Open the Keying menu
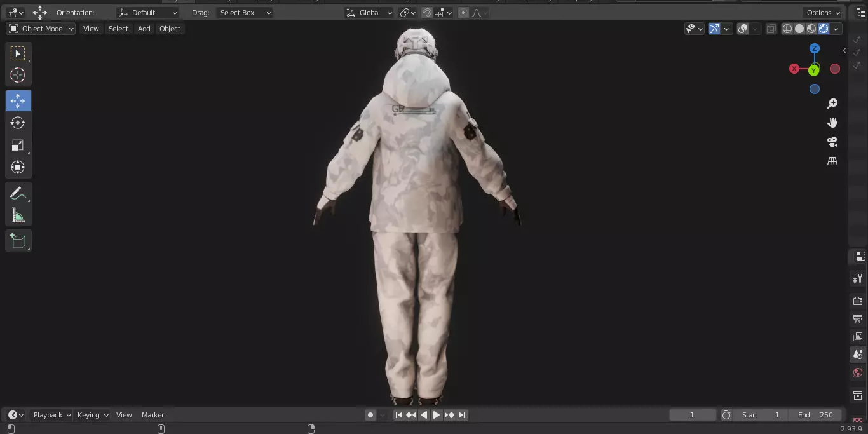This screenshot has width=868, height=434. coord(93,415)
